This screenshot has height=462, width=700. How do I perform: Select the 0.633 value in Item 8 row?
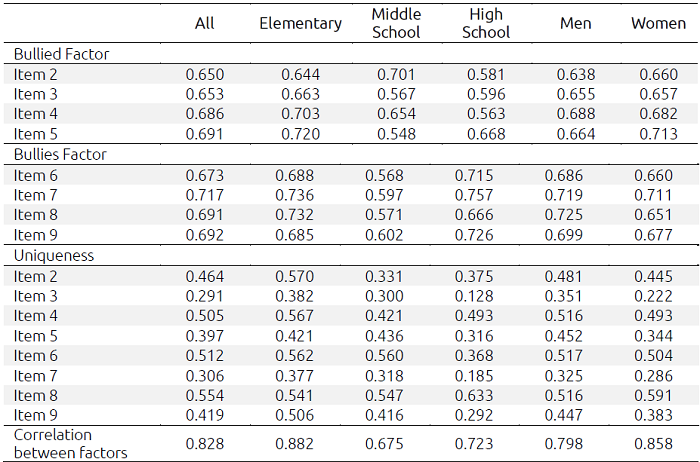(487, 395)
